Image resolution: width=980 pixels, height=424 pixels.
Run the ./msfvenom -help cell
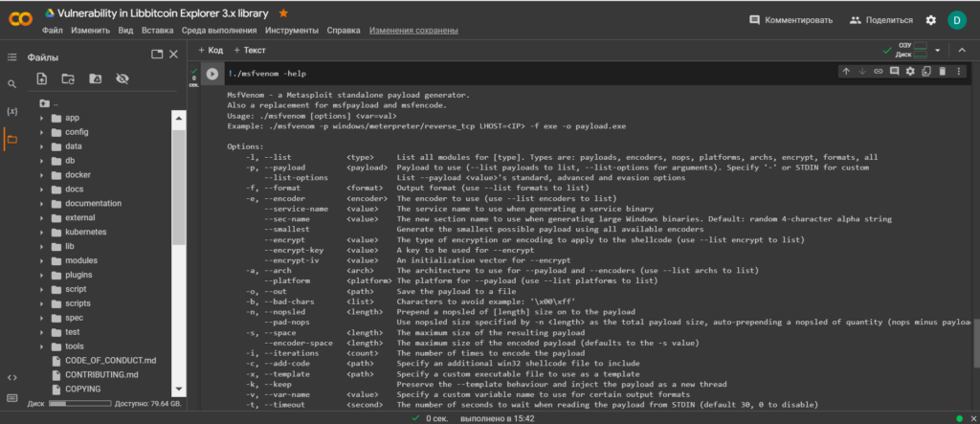212,74
